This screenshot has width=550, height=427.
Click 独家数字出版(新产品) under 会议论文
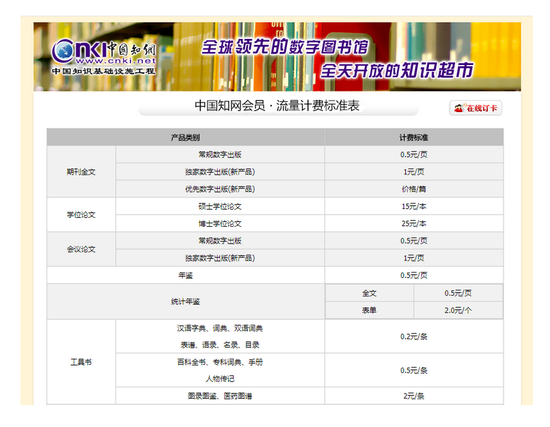point(220,258)
